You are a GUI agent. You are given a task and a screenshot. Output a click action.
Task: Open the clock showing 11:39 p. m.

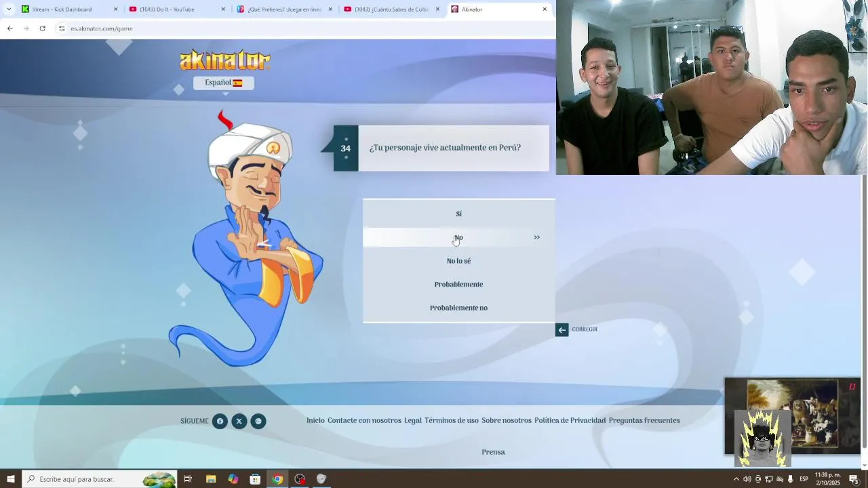[827, 479]
